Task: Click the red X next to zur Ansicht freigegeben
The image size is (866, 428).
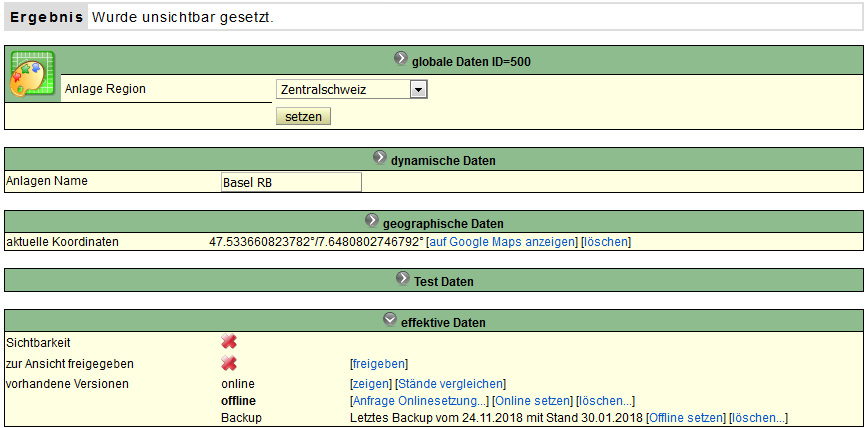Action: [229, 363]
